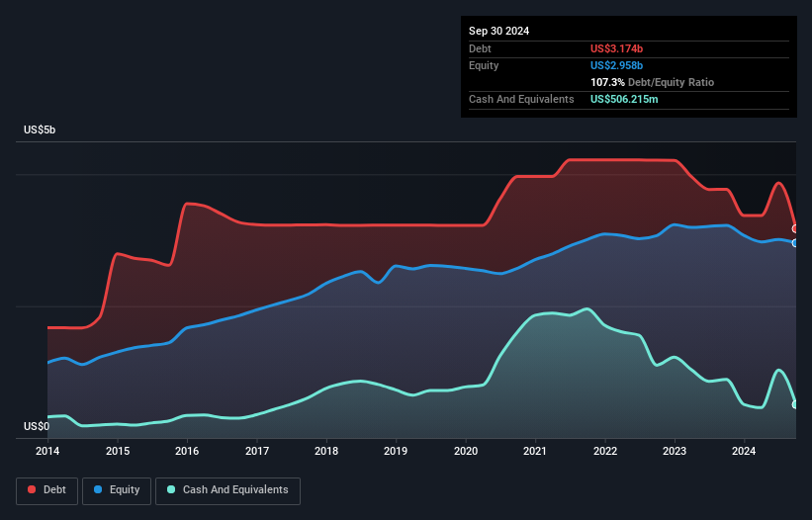
Task: Toggle the Debt series legend button
Action: coord(47,490)
